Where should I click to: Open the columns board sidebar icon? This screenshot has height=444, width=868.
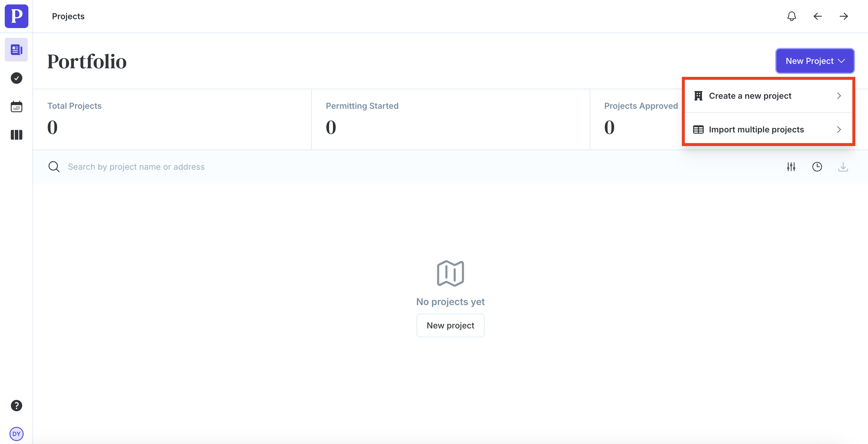(x=16, y=135)
